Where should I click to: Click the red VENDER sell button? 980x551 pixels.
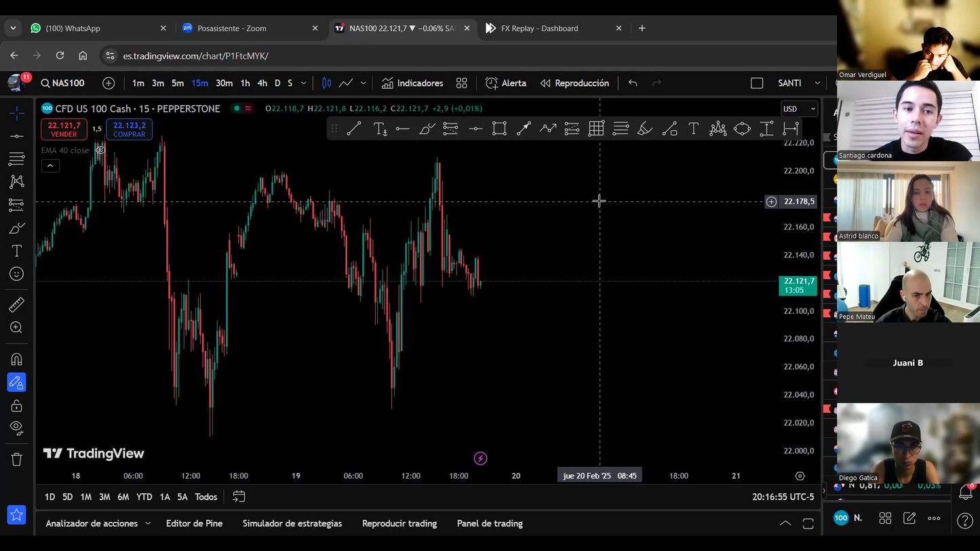pos(64,129)
